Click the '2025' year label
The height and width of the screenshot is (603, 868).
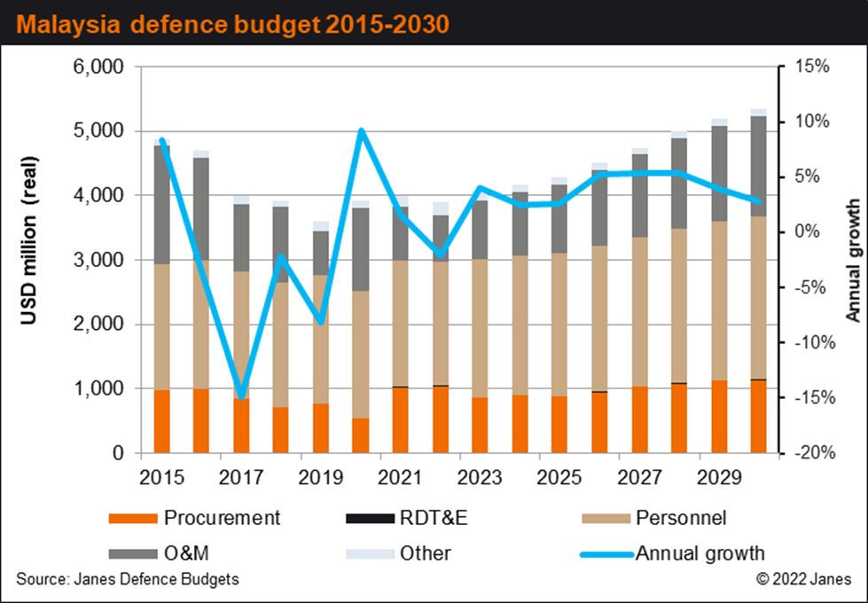click(559, 477)
